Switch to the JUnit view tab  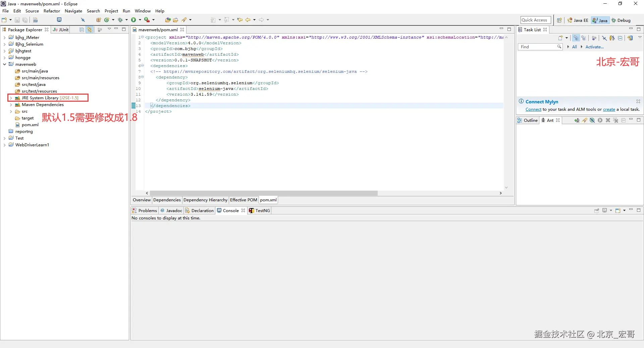tap(61, 30)
